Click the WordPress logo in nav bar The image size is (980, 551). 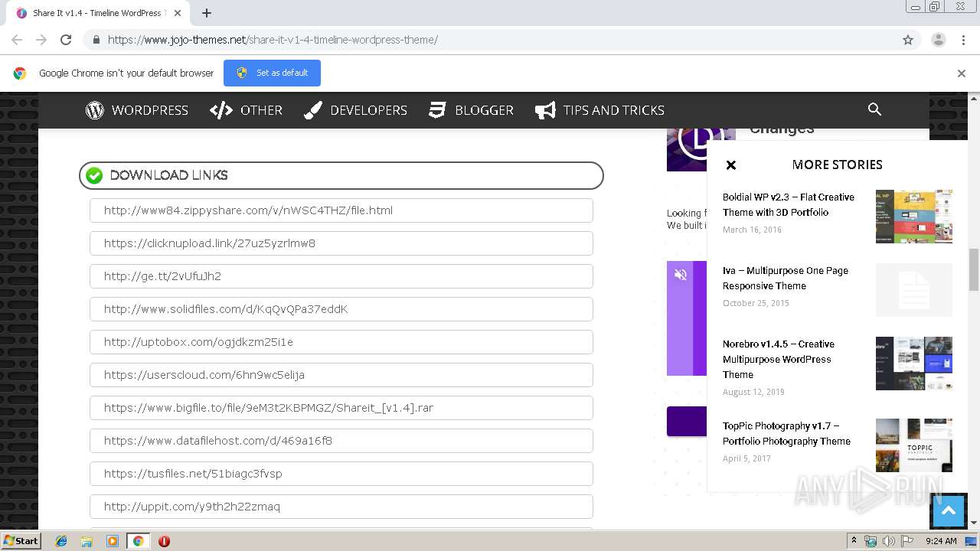click(95, 110)
